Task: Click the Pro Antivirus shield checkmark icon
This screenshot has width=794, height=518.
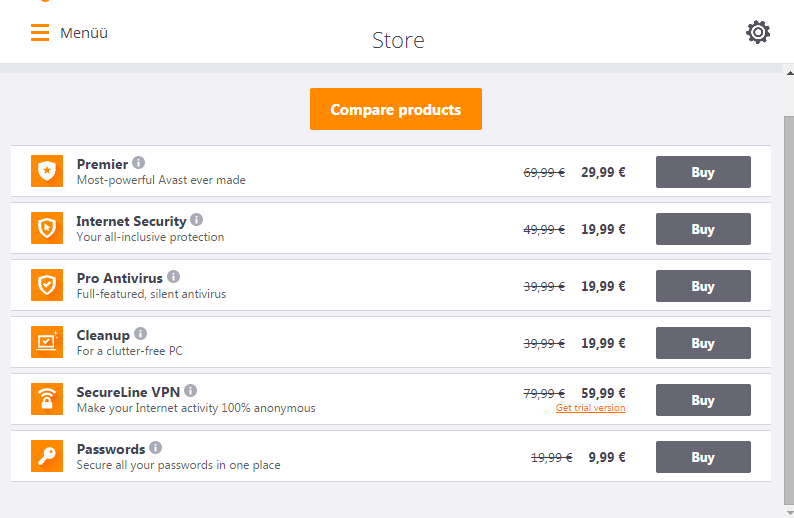Action: pos(47,285)
